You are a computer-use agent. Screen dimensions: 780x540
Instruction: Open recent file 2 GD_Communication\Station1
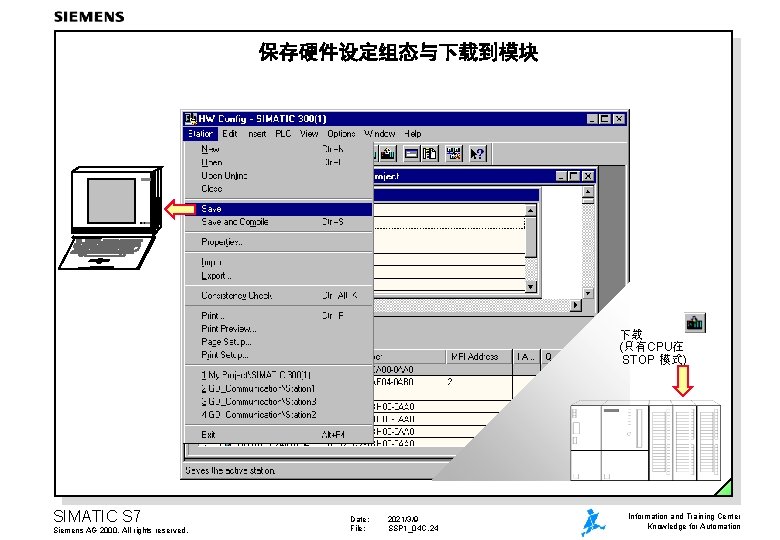[279, 388]
